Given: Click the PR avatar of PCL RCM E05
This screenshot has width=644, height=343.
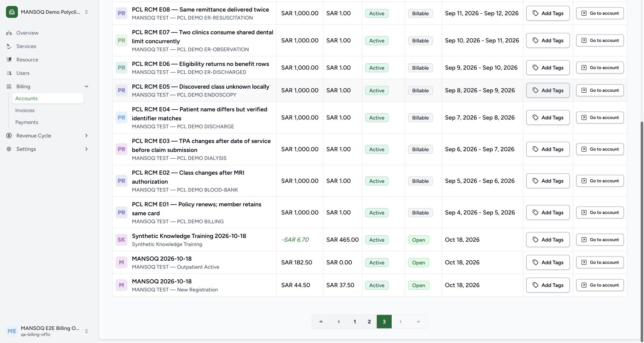Looking at the screenshot, I should coord(121,90).
